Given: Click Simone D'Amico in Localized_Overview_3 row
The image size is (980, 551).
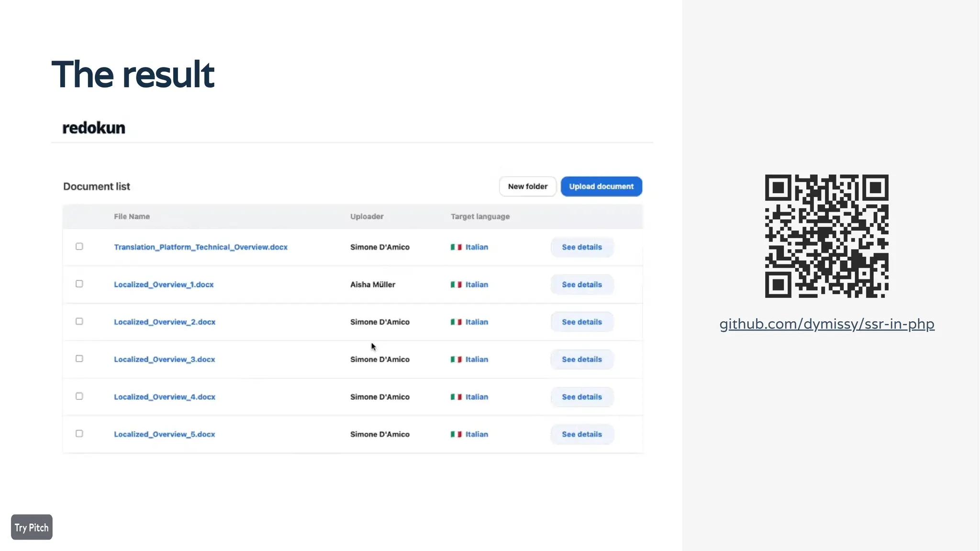Looking at the screenshot, I should click(380, 359).
